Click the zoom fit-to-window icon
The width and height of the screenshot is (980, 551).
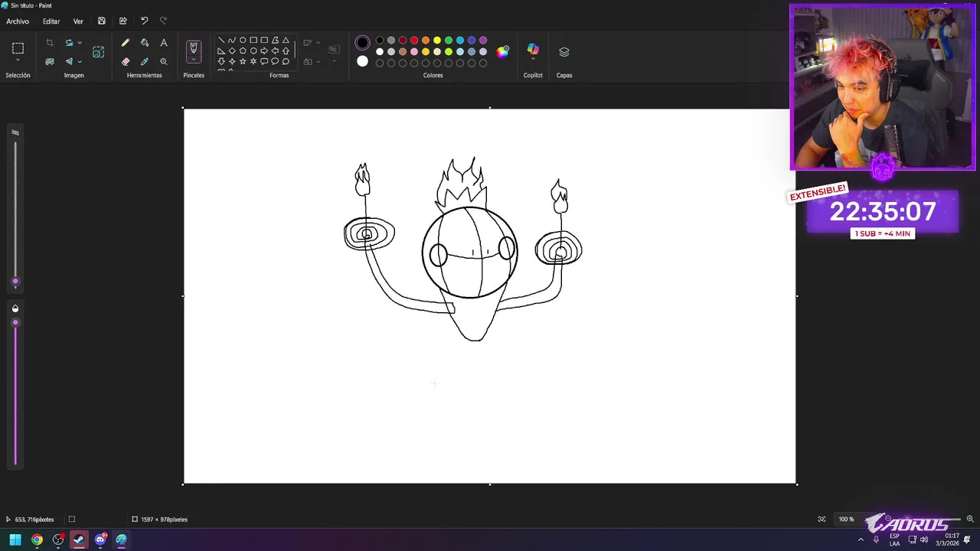[x=822, y=519]
